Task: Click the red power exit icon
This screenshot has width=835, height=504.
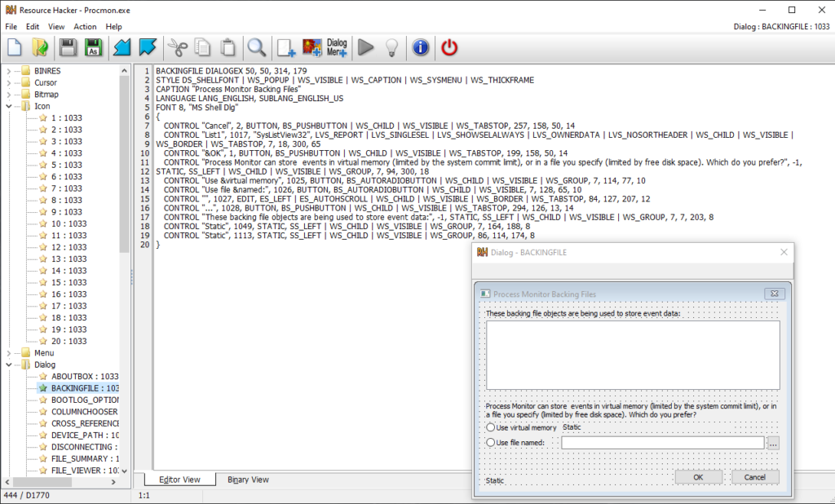Action: tap(449, 47)
